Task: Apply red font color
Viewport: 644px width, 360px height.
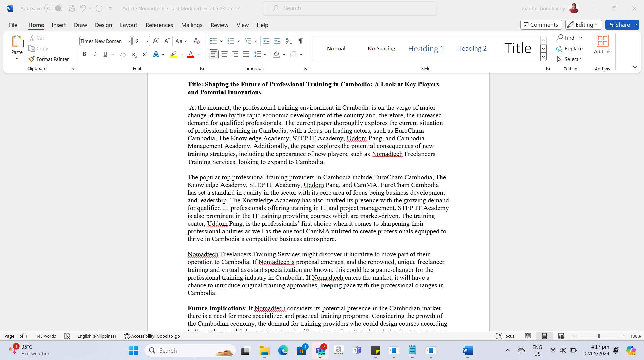Action: [x=191, y=54]
